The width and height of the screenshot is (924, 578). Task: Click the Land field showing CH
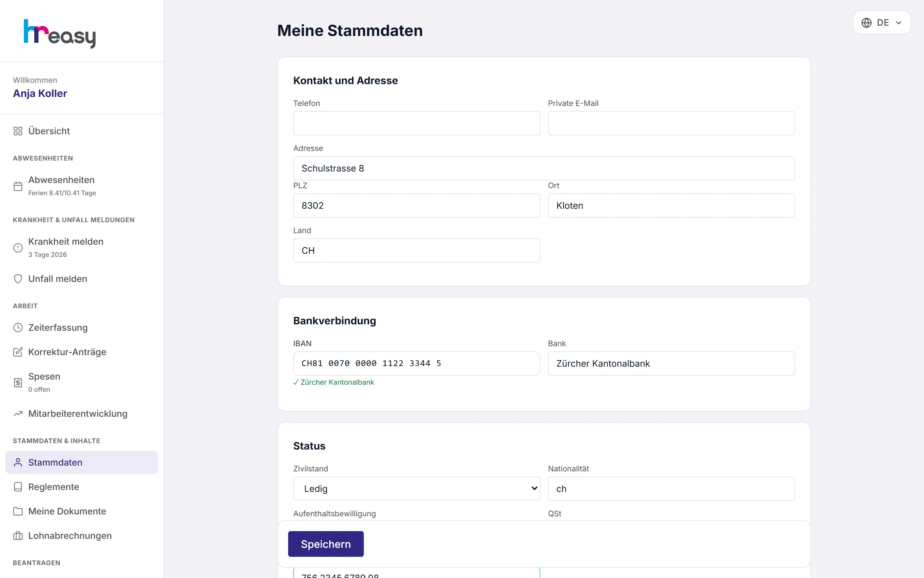pyautogui.click(x=416, y=250)
